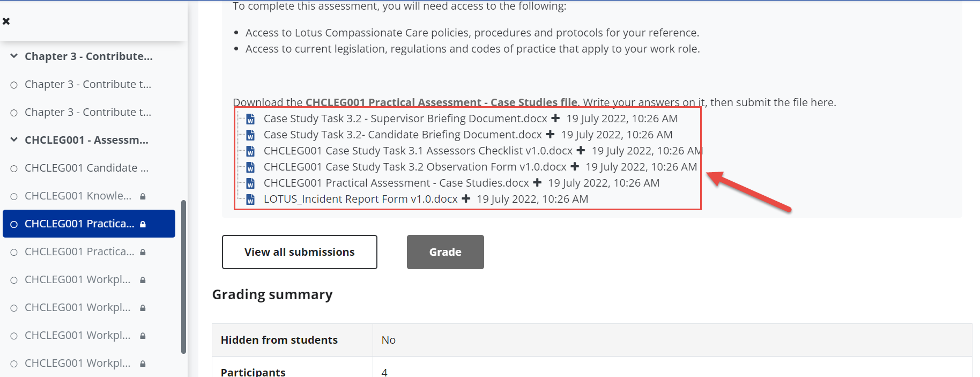Screen dimensions: 980x377
Task: Collapse the Chapter 3 - Contribute section
Action: [x=14, y=56]
